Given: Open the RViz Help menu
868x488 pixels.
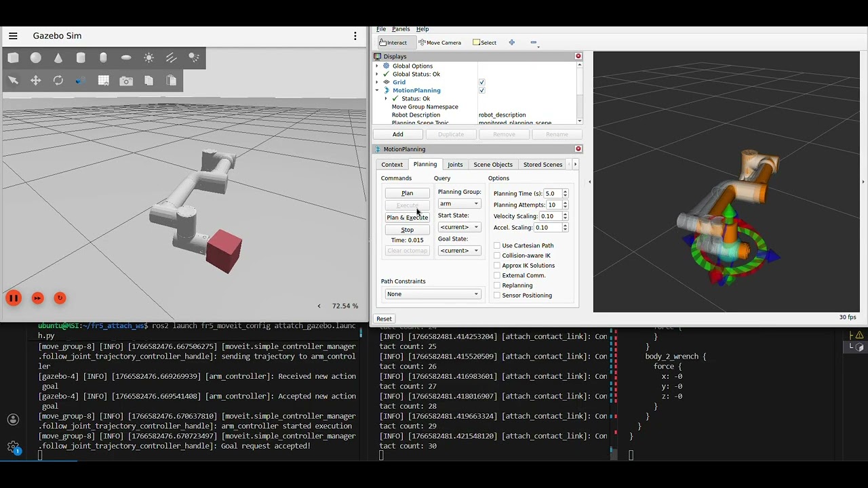Looking at the screenshot, I should click(x=422, y=29).
